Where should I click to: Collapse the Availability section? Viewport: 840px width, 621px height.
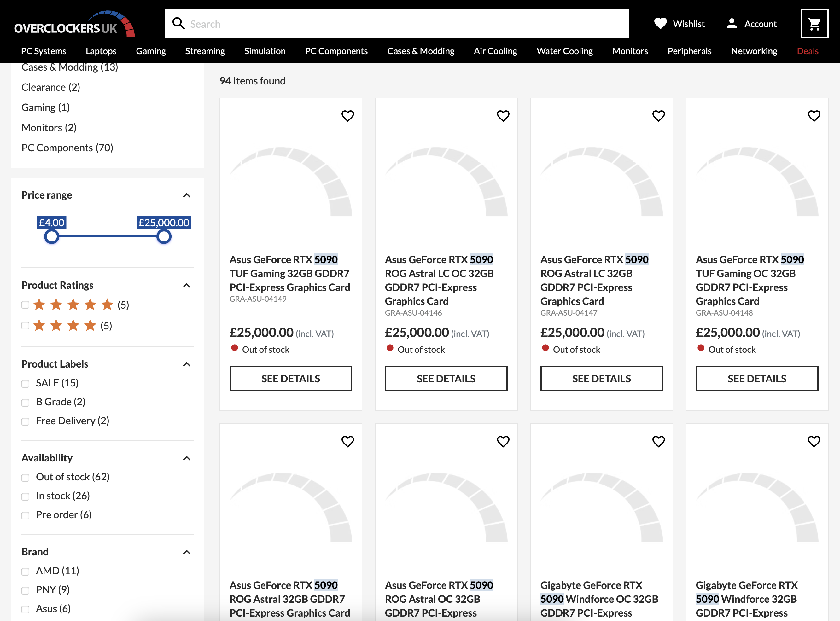(x=186, y=458)
